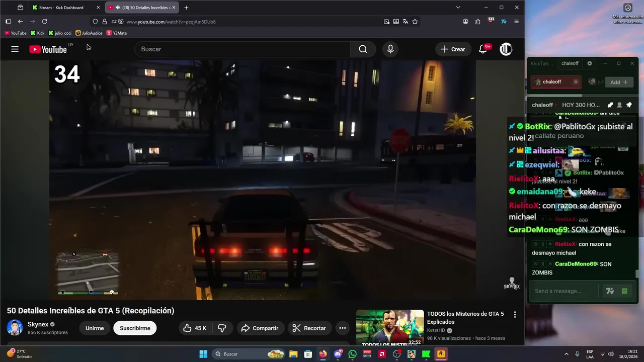
Task: Click the taskbar Buscar search box
Action: point(249,354)
